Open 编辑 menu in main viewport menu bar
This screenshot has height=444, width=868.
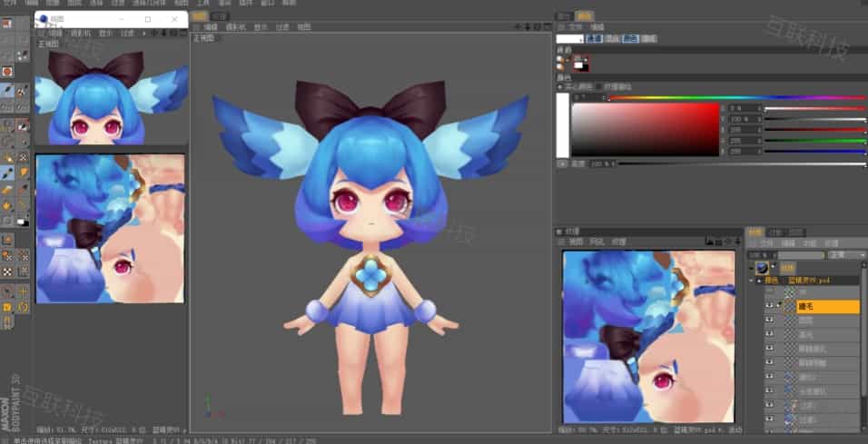pos(211,26)
